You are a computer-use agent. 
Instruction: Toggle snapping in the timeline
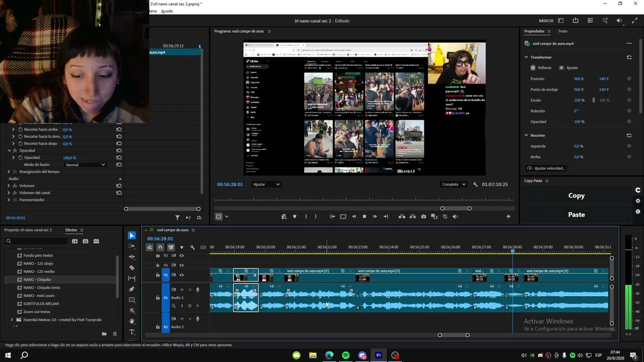[x=160, y=247]
